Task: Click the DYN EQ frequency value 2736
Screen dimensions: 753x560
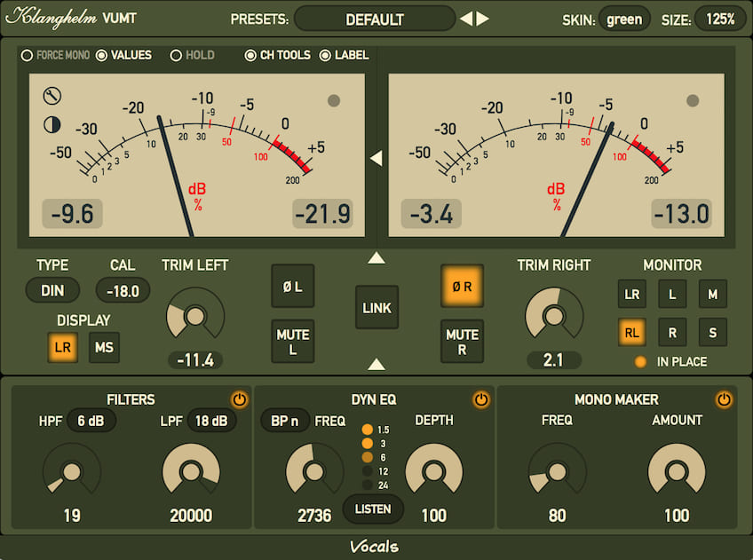Action: (x=314, y=516)
